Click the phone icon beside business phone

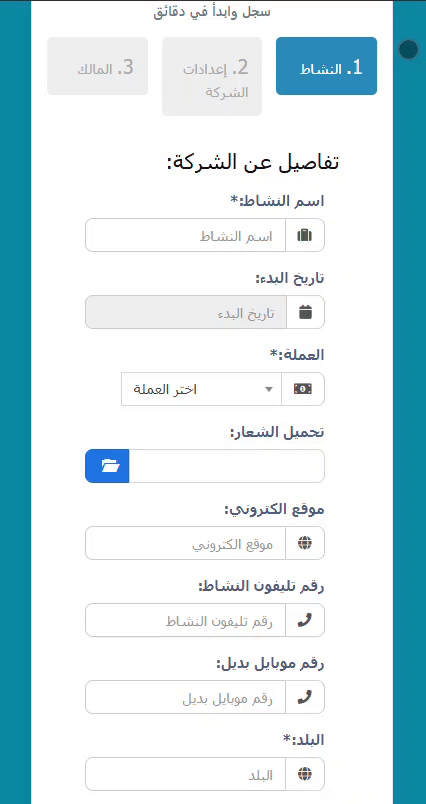[x=305, y=620]
